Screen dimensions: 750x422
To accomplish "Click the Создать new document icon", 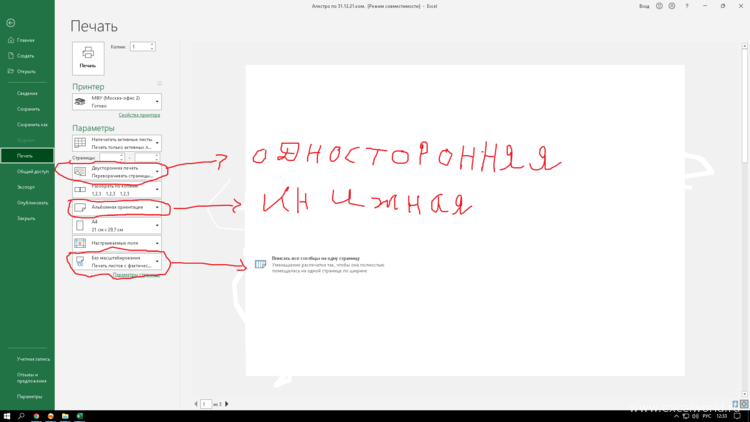I will tap(11, 56).
